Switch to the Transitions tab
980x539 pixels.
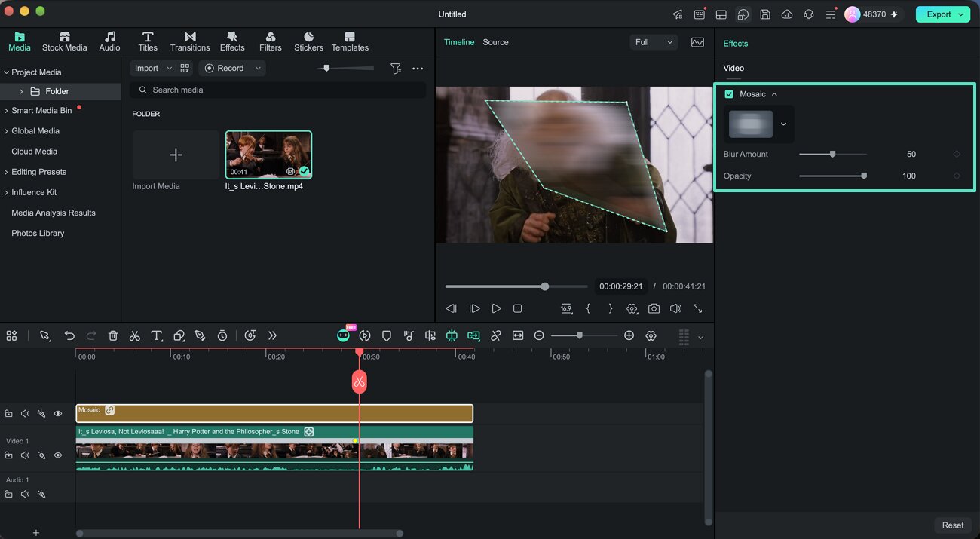coord(190,42)
